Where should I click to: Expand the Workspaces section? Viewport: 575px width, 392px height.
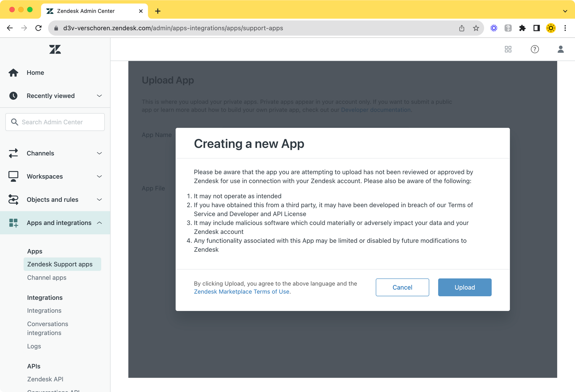99,176
